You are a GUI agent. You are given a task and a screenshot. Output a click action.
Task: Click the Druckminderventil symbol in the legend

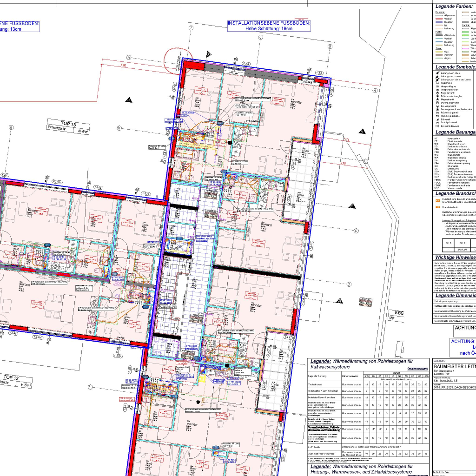click(437, 126)
